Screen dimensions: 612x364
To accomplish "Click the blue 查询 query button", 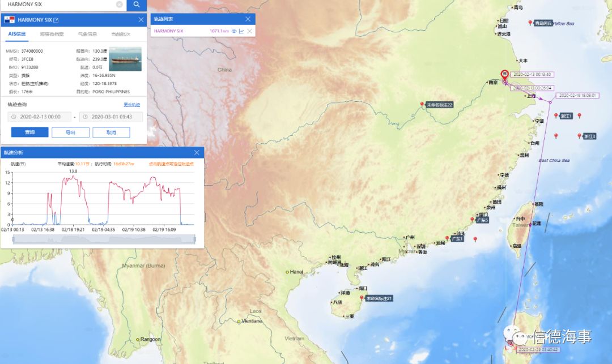I will coord(29,132).
